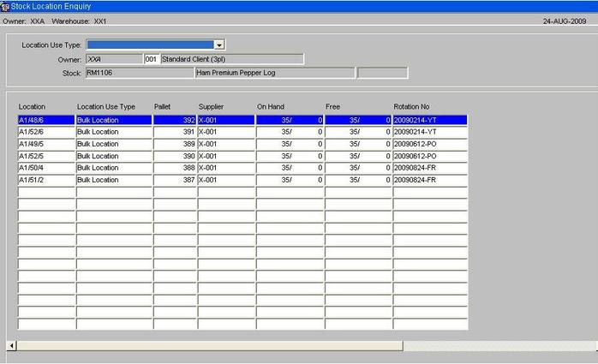This screenshot has height=364, width=598.
Task: Click the On Hand column header
Action: tap(271, 107)
